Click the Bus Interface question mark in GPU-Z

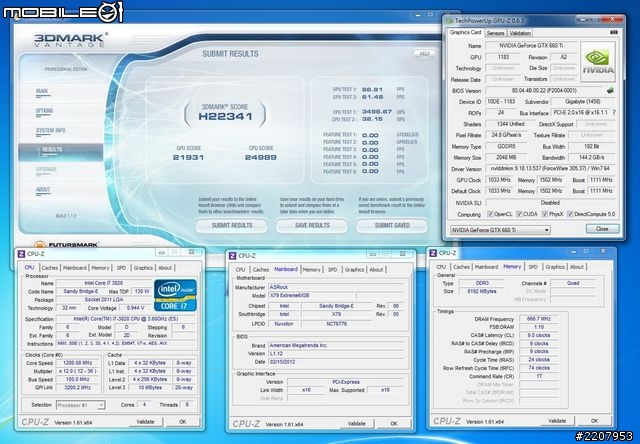tap(613, 112)
